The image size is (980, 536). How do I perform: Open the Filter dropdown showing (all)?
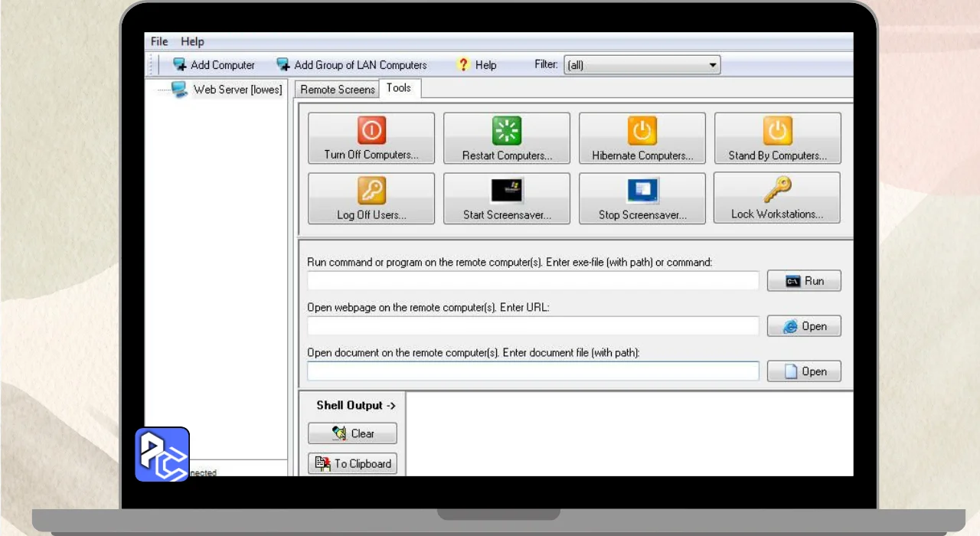click(x=642, y=65)
